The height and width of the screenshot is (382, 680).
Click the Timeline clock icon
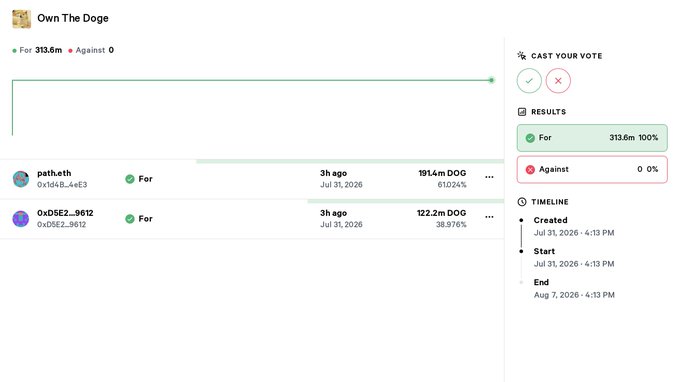[522, 202]
